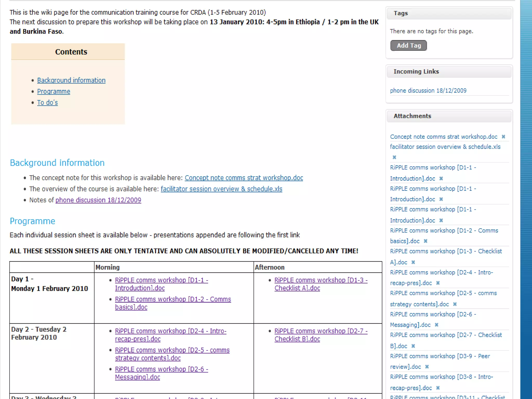Open Concept note link in Background section

(x=244, y=178)
